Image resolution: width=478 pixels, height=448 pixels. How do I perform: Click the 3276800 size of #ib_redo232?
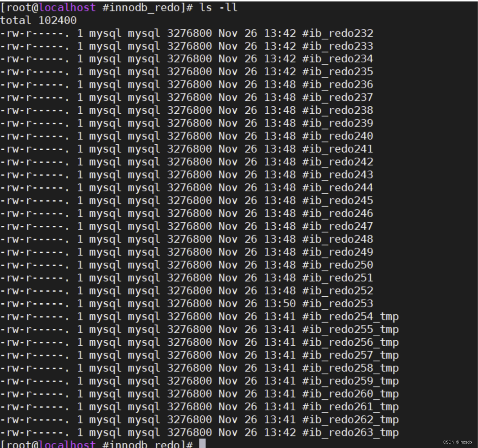click(x=190, y=34)
